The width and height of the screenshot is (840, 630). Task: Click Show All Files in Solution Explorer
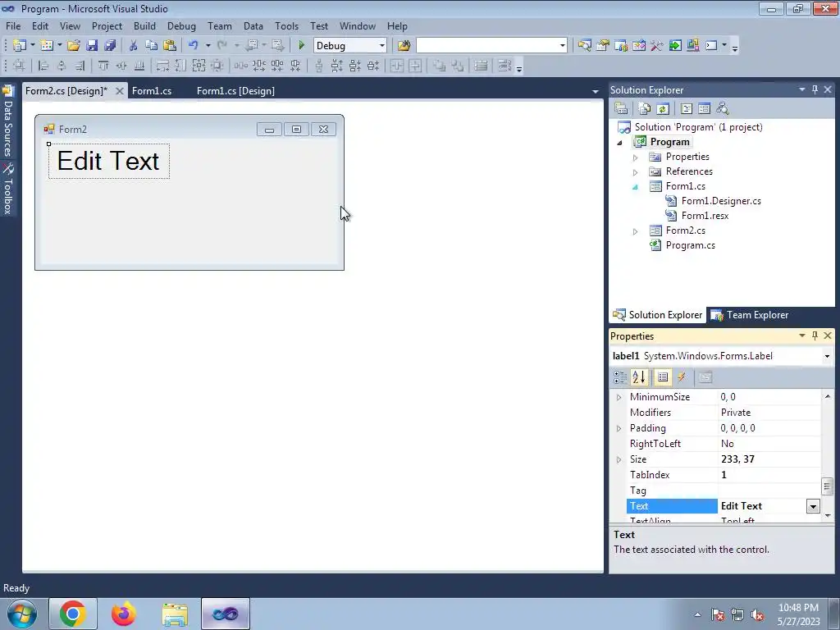(x=645, y=109)
